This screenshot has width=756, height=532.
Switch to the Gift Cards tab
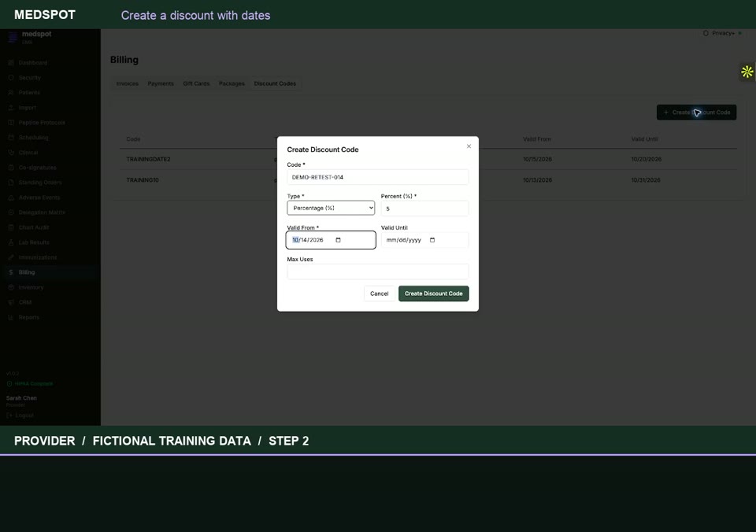click(x=196, y=83)
